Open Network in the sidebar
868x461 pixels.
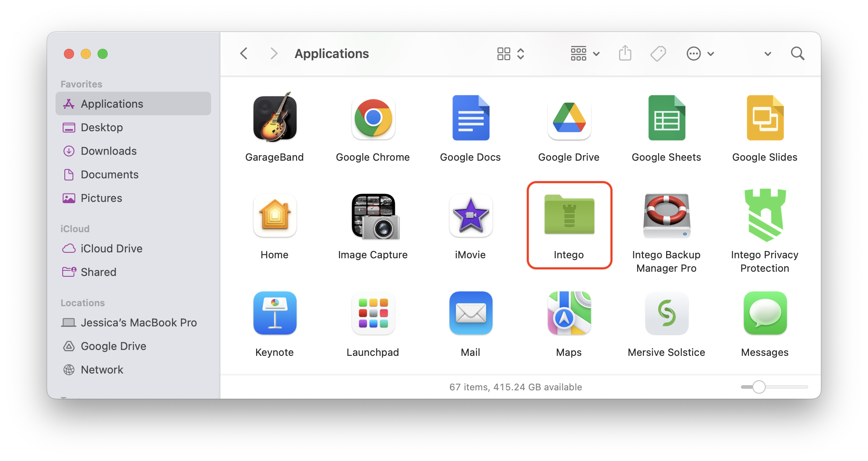(x=133, y=369)
